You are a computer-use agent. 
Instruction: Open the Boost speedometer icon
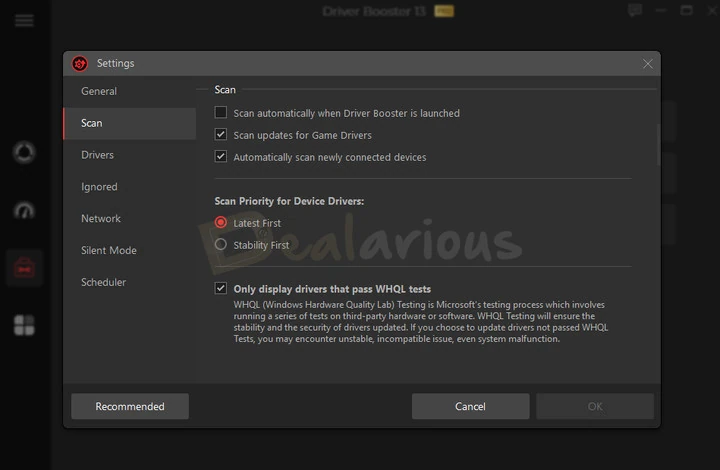click(x=24, y=211)
